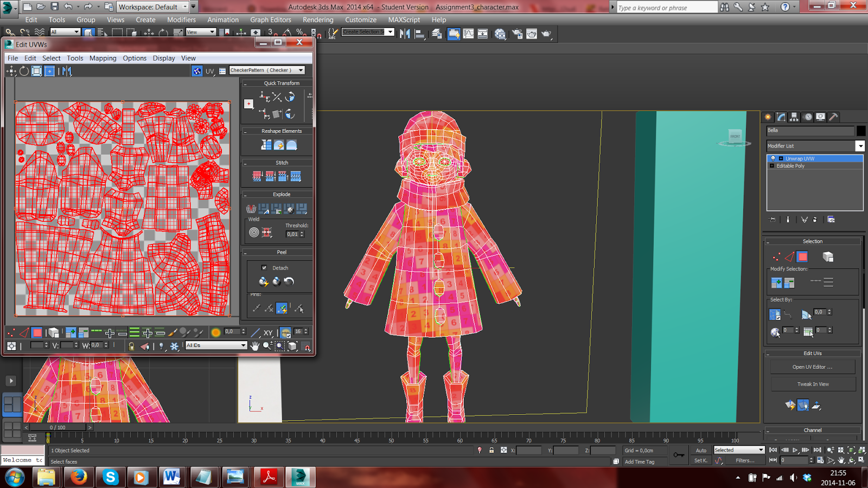Open the Graph Editors menu
868x488 pixels.
[x=271, y=20]
